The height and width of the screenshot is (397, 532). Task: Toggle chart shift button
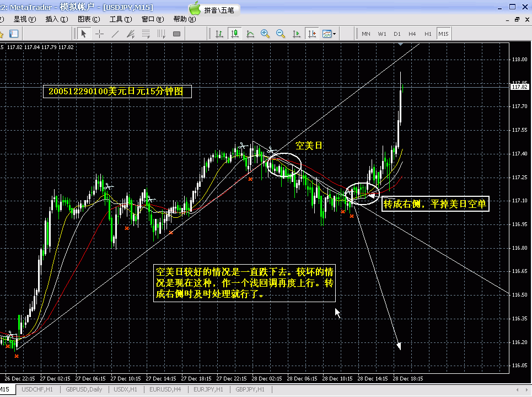coord(312,34)
